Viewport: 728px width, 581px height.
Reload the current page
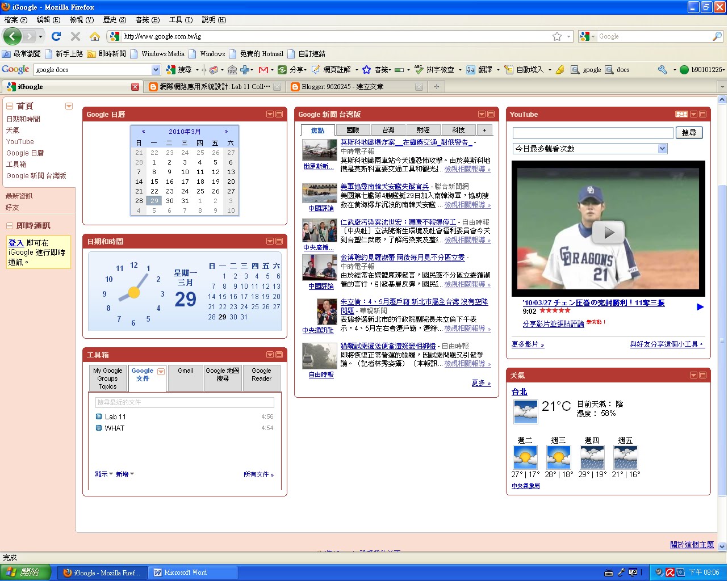click(x=56, y=36)
